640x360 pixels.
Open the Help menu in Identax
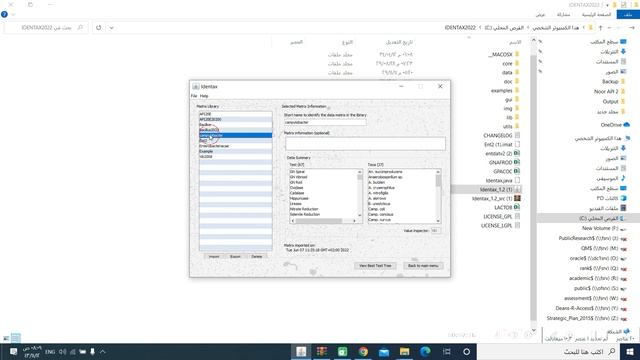[204, 96]
